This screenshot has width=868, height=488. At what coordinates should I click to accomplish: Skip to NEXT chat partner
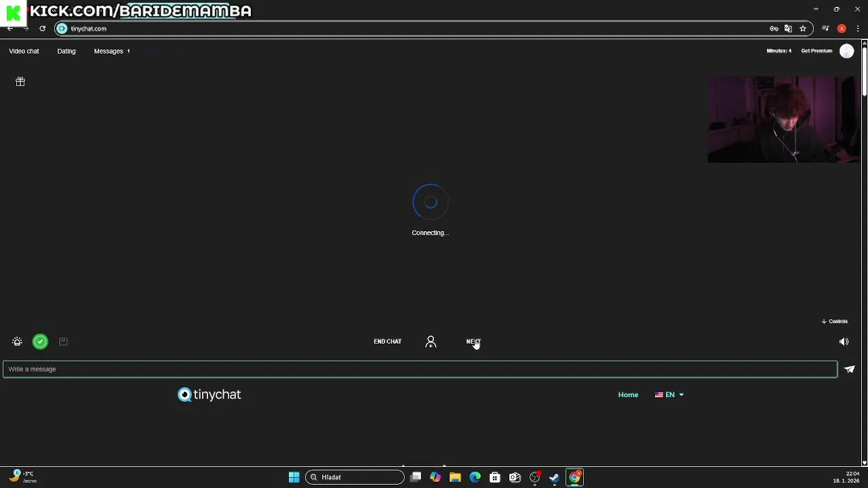point(473,342)
